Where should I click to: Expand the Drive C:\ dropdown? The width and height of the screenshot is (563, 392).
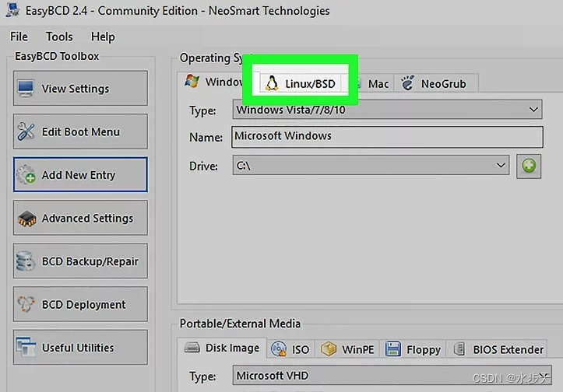click(x=371, y=166)
